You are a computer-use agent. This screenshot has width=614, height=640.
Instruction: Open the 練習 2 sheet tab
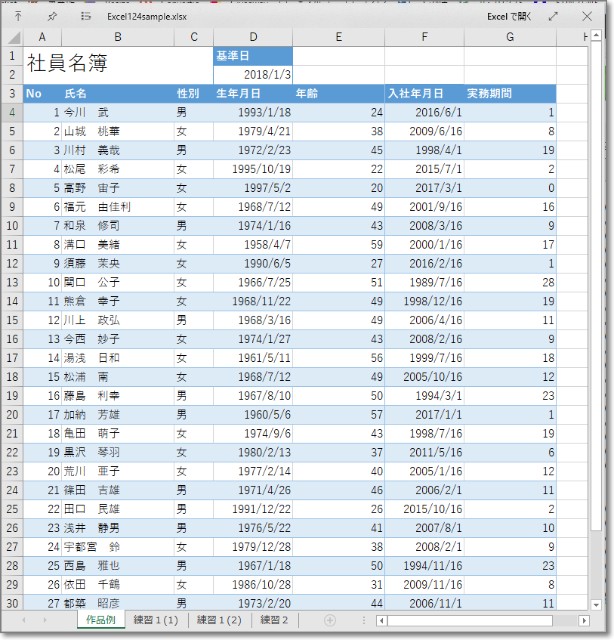(274, 620)
